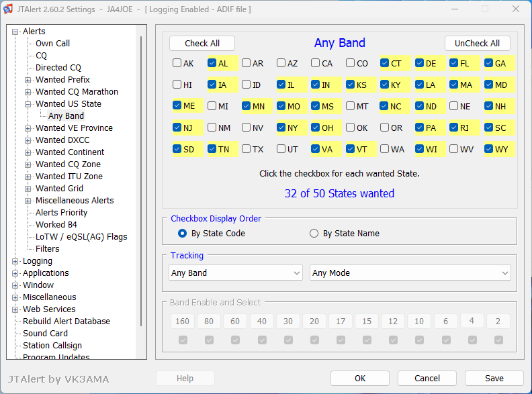Click OK to confirm settings
The width and height of the screenshot is (532, 394).
pos(360,378)
